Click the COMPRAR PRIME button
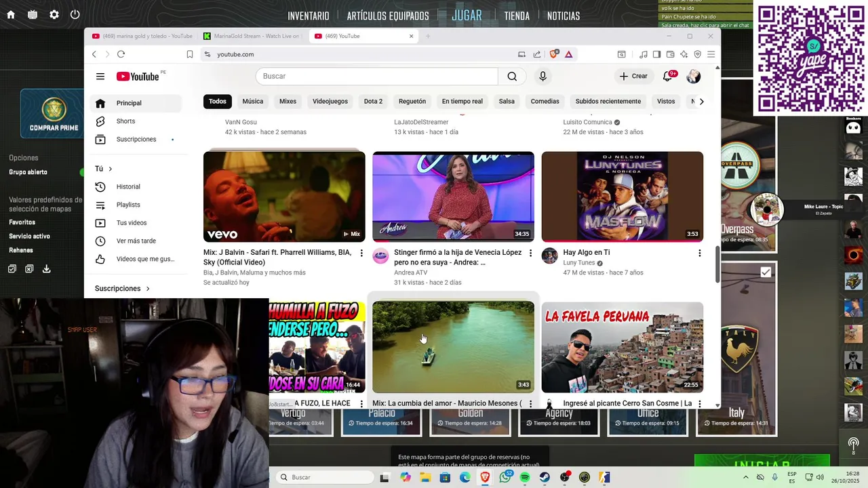This screenshot has height=488, width=868. (x=54, y=114)
